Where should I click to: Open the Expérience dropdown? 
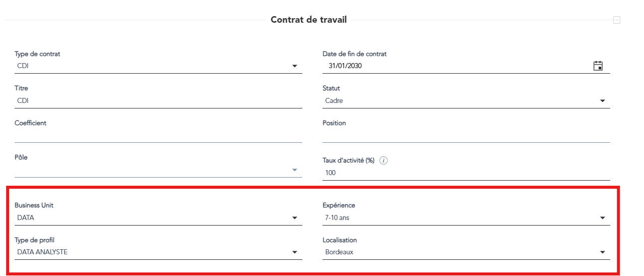pyautogui.click(x=602, y=218)
